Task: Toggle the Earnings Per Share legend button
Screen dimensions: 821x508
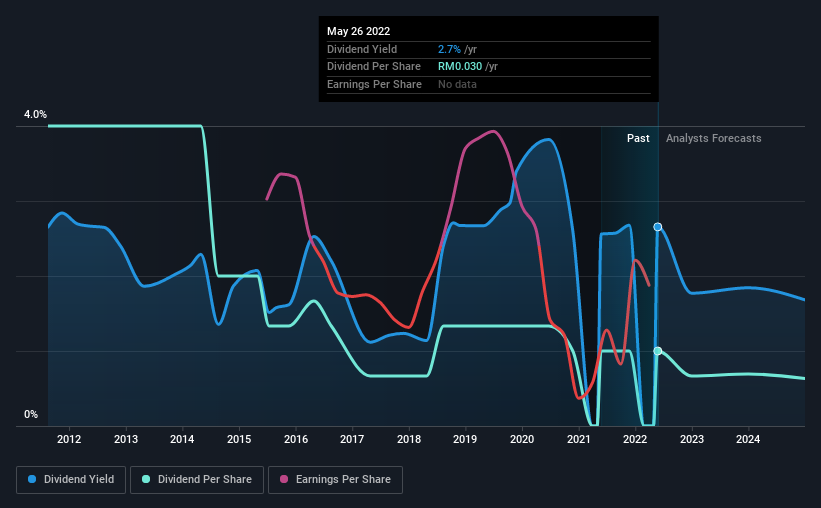Action: coord(335,480)
